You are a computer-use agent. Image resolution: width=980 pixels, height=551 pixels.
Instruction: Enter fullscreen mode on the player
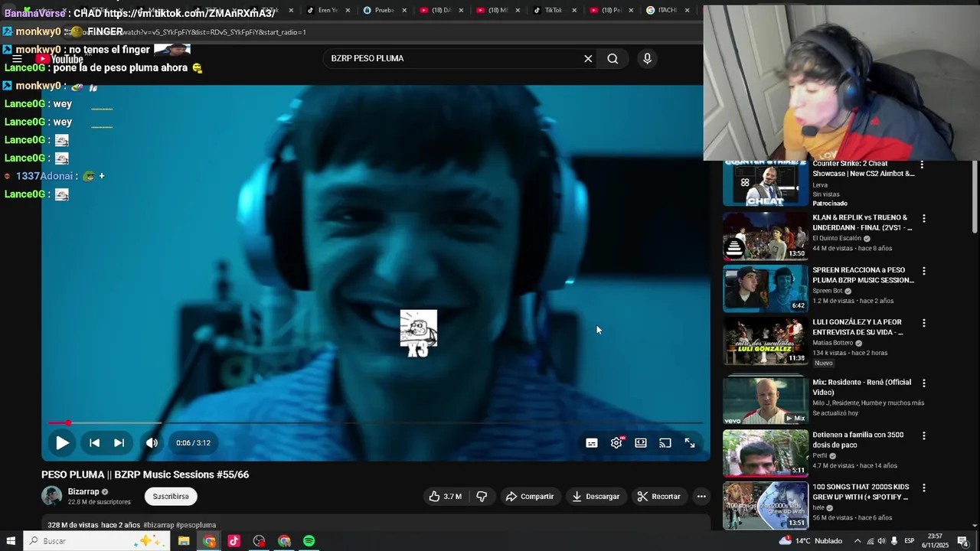pyautogui.click(x=690, y=442)
